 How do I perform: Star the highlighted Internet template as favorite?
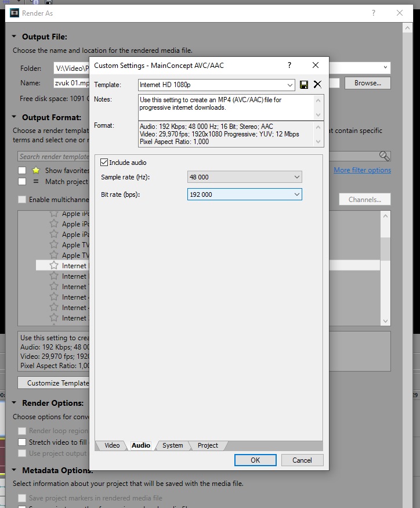[x=54, y=265]
